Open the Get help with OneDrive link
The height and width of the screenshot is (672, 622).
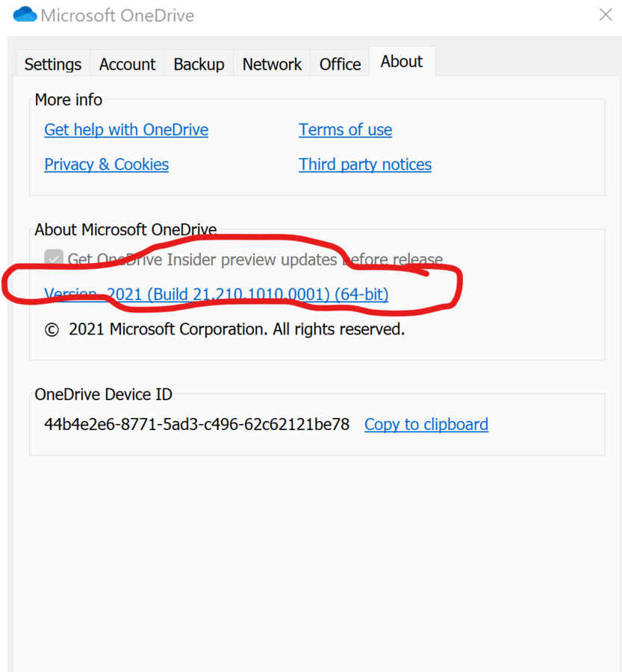126,130
